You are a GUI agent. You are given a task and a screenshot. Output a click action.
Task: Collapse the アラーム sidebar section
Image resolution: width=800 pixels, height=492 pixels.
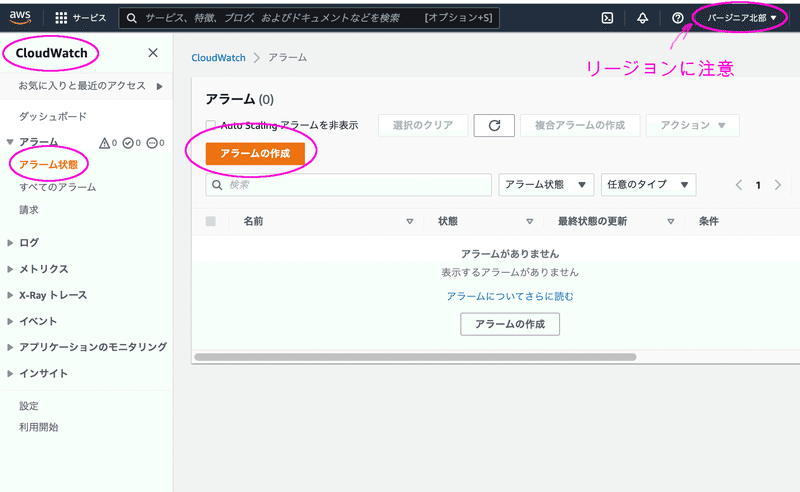(x=10, y=142)
